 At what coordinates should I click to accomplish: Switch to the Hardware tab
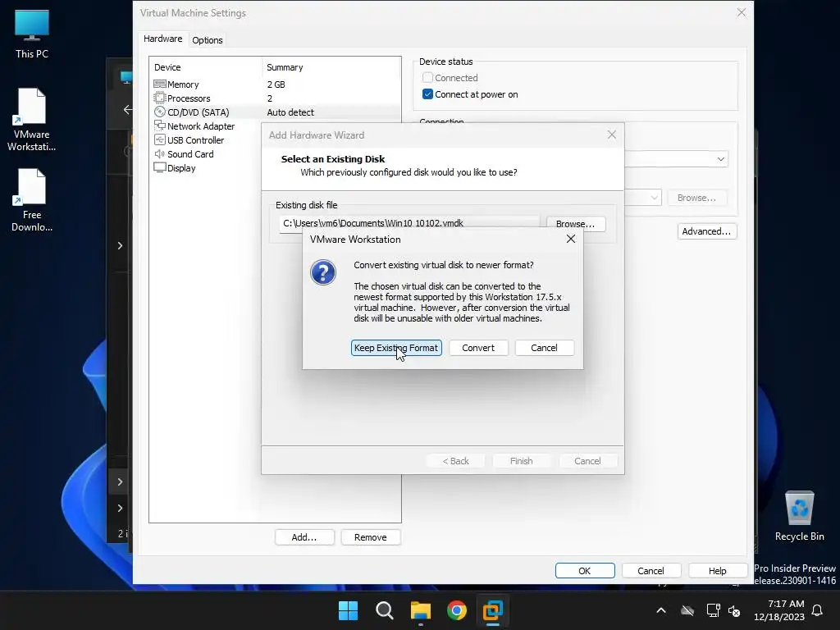pos(163,39)
